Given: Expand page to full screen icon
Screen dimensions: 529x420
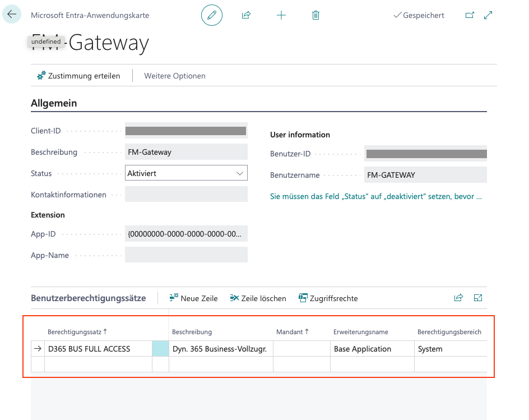Looking at the screenshot, I should point(488,15).
